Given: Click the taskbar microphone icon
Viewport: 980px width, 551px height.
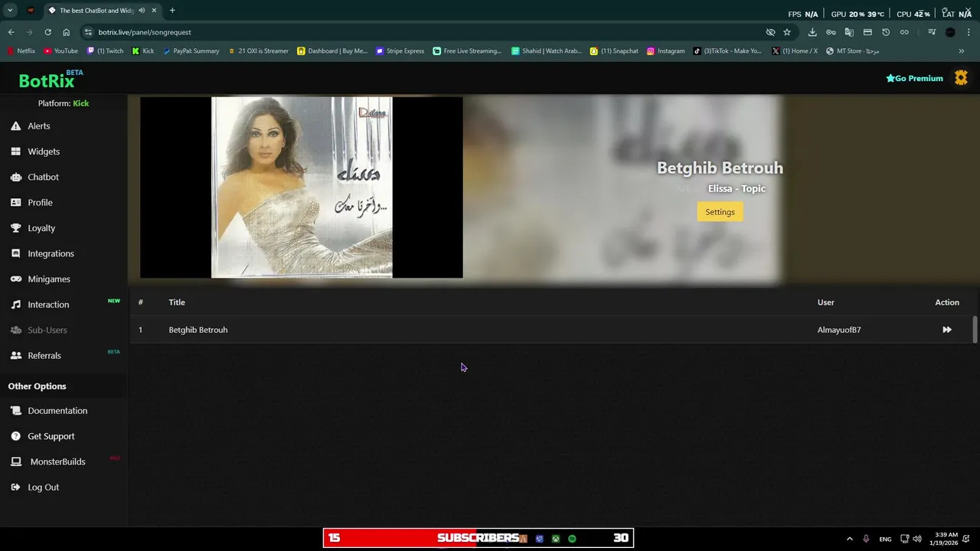Looking at the screenshot, I should click(866, 539).
